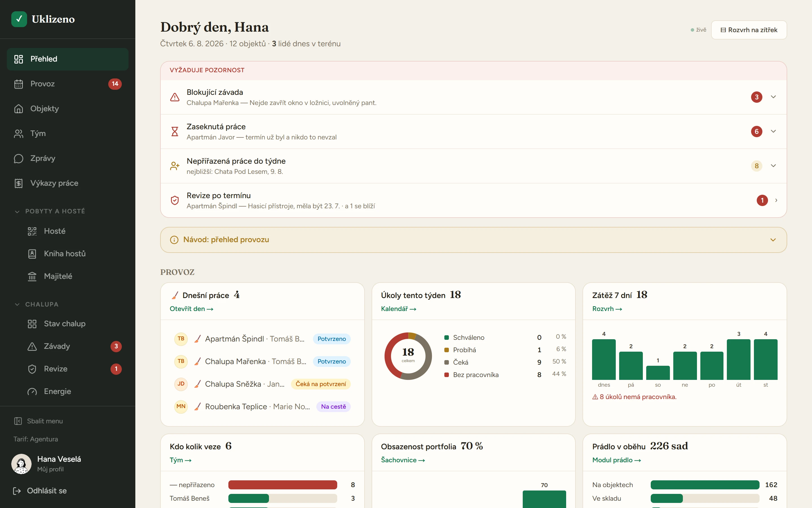Open the Provoz menu item
The width and height of the screenshot is (812, 508).
(x=67, y=84)
